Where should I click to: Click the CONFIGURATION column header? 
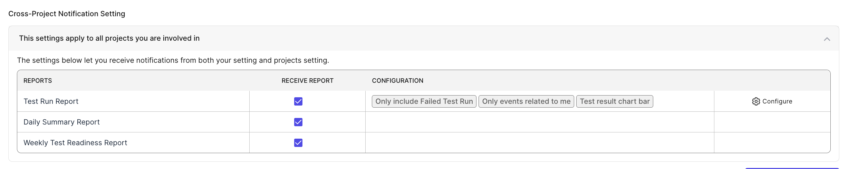[397, 81]
